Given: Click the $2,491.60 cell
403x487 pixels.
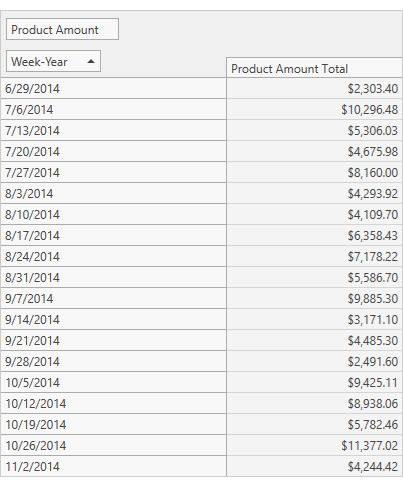Looking at the screenshot, I should 314,361.
